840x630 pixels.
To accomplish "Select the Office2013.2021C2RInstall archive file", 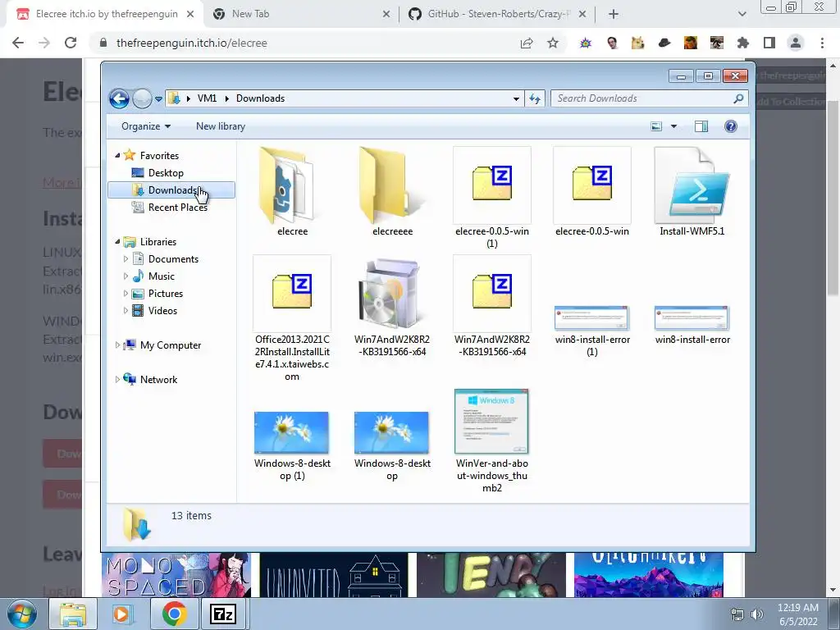I will (x=292, y=318).
